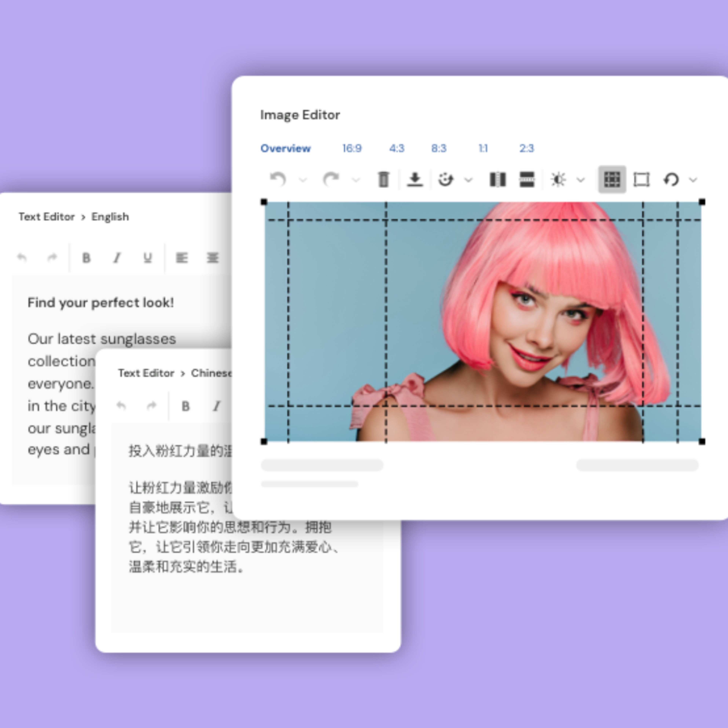Screen dimensions: 728x728
Task: Open the brightness options dropdown arrow
Action: coord(581,180)
